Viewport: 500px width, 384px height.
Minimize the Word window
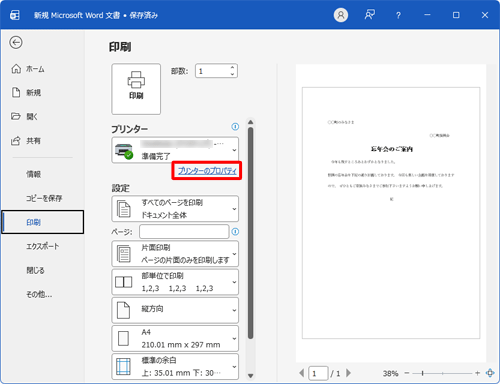click(x=427, y=15)
